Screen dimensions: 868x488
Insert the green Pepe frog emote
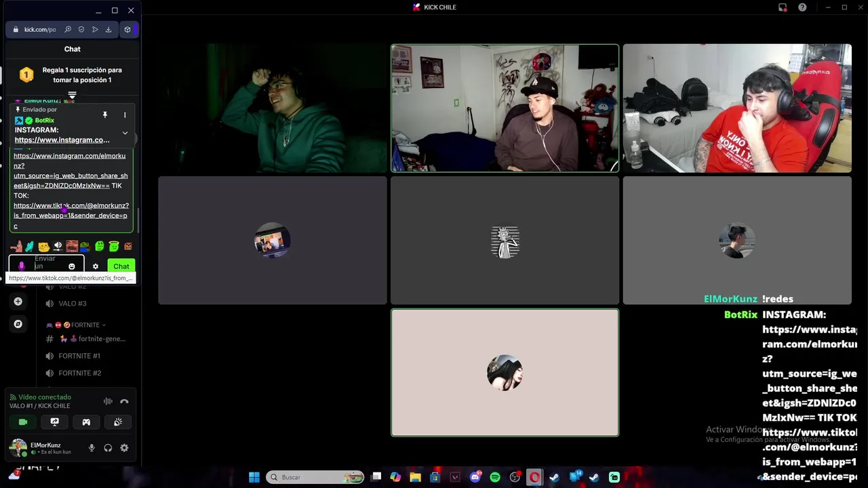pos(85,247)
